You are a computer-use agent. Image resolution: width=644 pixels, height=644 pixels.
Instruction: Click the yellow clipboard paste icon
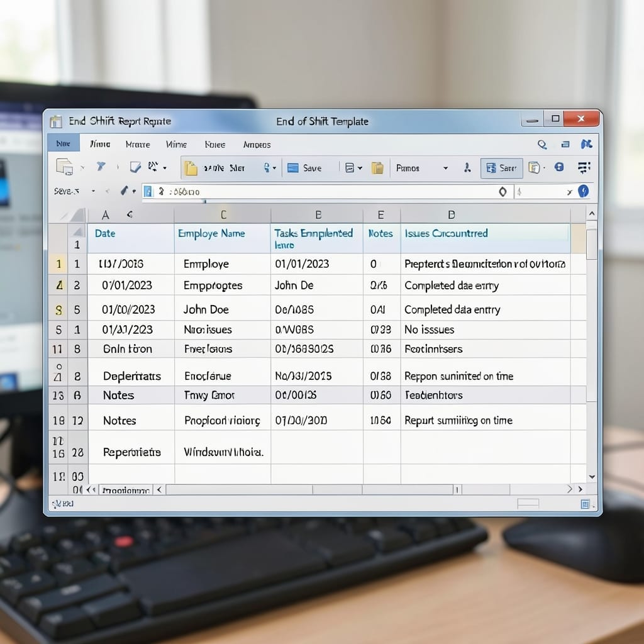click(x=377, y=167)
